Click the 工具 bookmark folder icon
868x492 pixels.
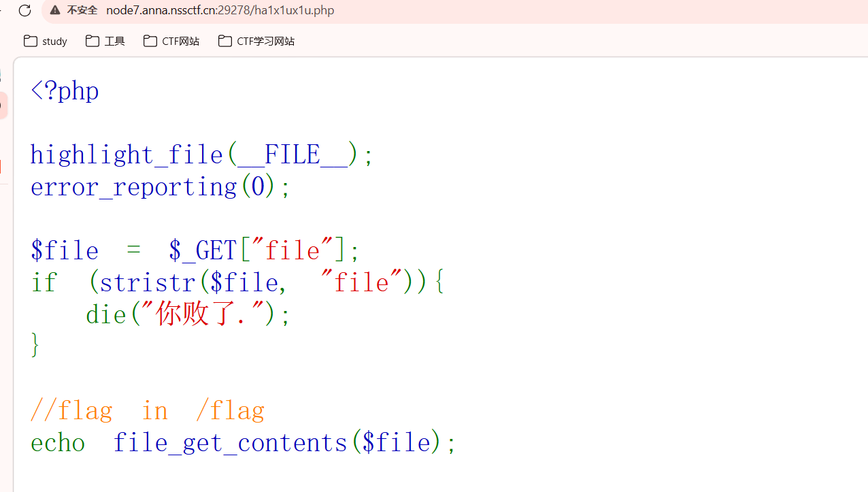92,41
